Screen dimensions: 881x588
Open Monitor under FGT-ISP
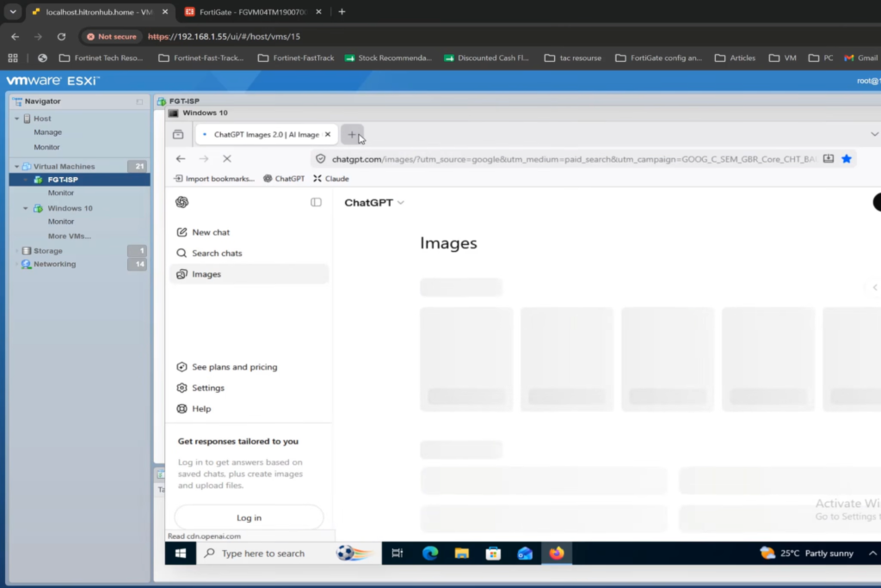click(x=61, y=193)
